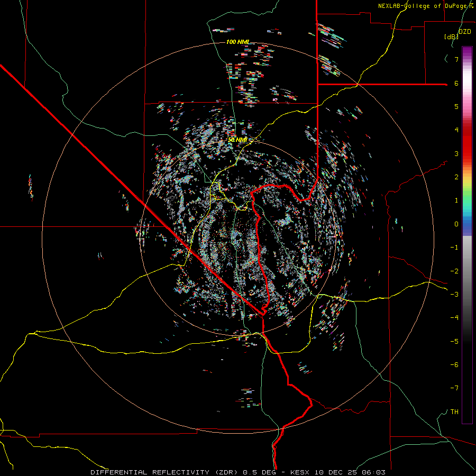Click the 50 NMI range ring label
Viewport: 476px width, 476px height.
pos(237,140)
